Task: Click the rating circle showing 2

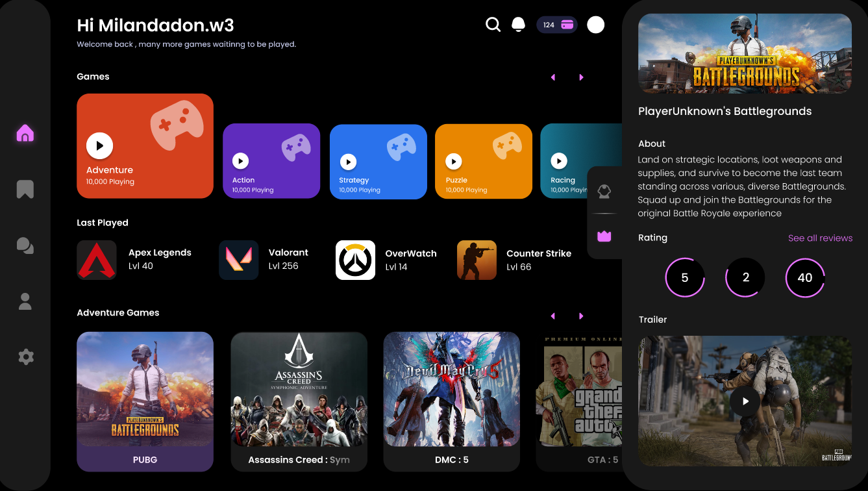Action: coord(745,277)
